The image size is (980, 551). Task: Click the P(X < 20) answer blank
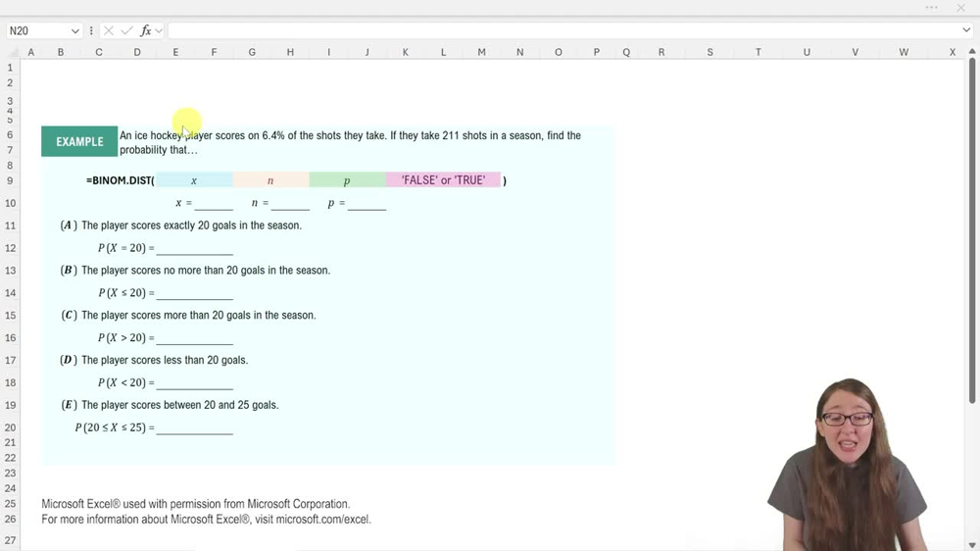tap(194, 383)
